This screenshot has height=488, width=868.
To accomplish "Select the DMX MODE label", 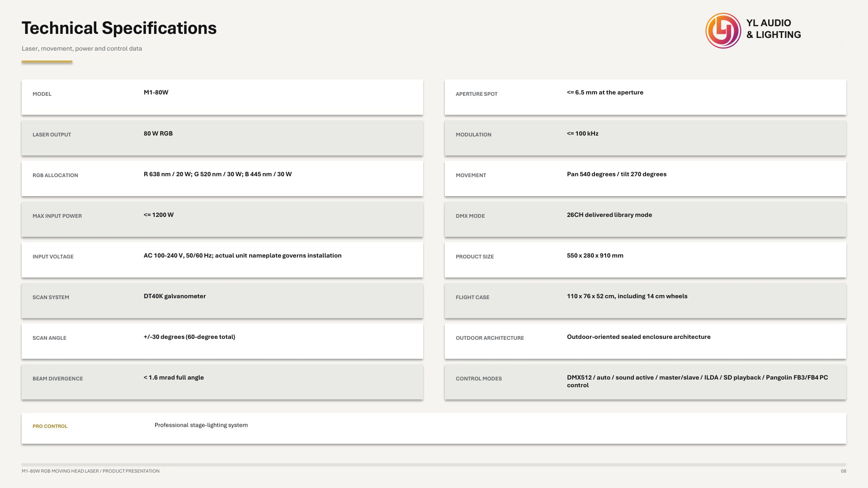I will coord(470,216).
